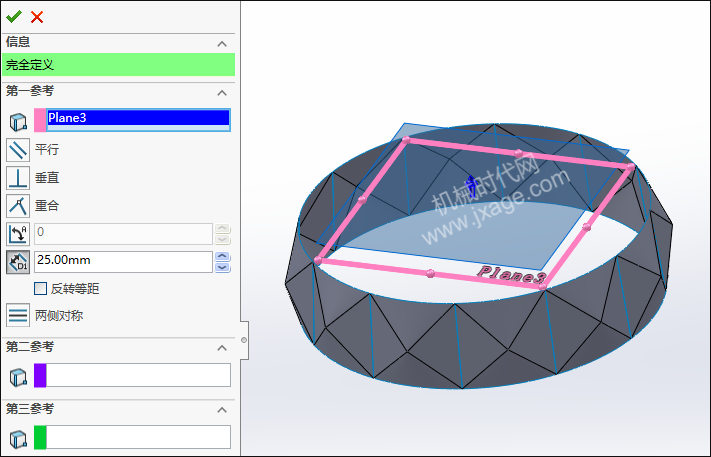Cancel plane with red X
Viewport: 711px width, 457px height.
click(x=37, y=17)
